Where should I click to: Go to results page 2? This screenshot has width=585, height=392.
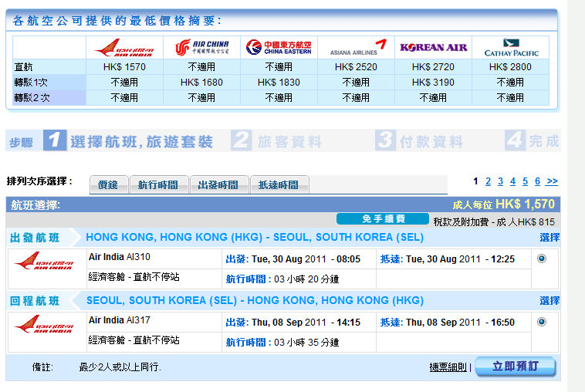pyautogui.click(x=488, y=181)
